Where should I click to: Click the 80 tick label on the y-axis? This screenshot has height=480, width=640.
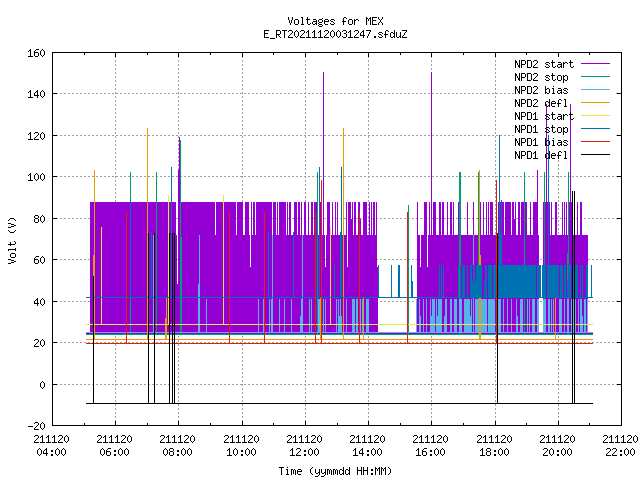[40, 219]
